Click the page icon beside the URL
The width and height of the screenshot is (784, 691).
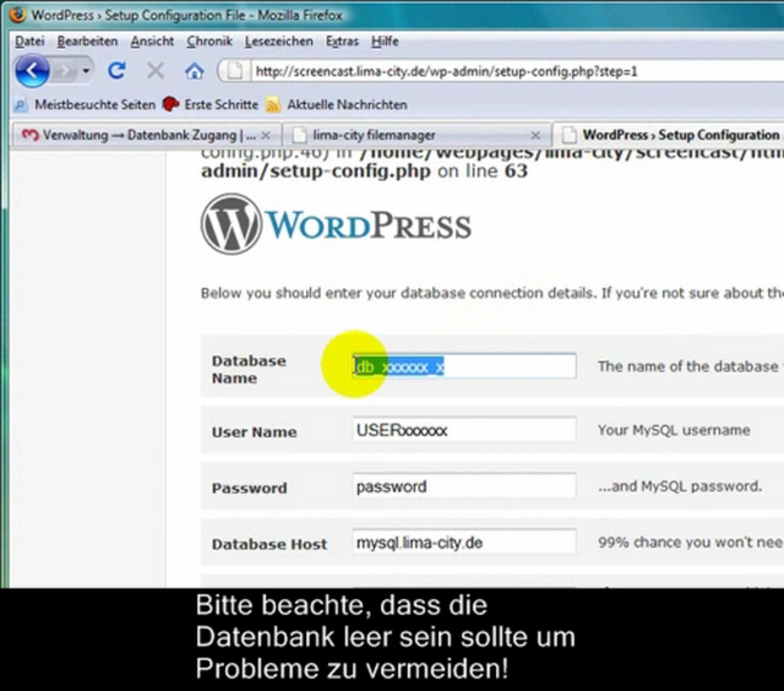click(235, 71)
